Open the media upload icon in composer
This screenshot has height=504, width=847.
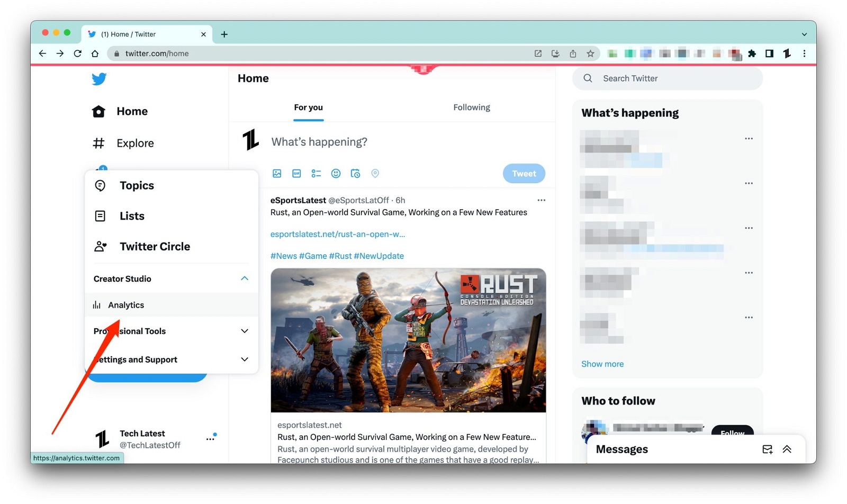click(277, 174)
